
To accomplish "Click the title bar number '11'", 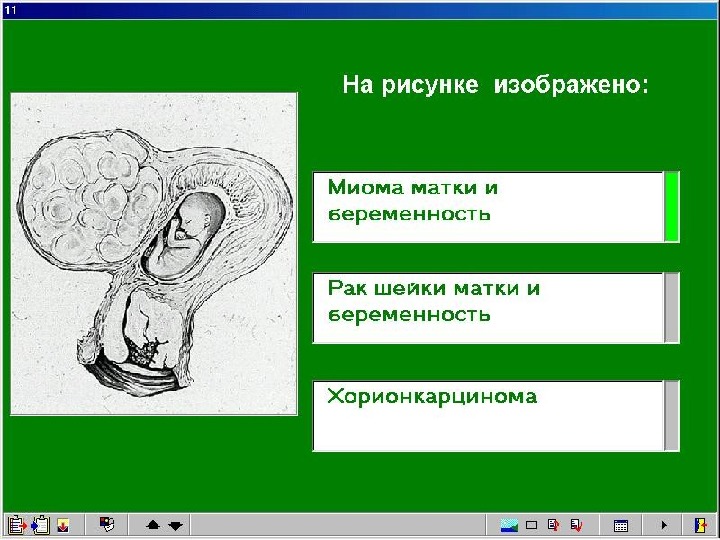I will pyautogui.click(x=10, y=10).
